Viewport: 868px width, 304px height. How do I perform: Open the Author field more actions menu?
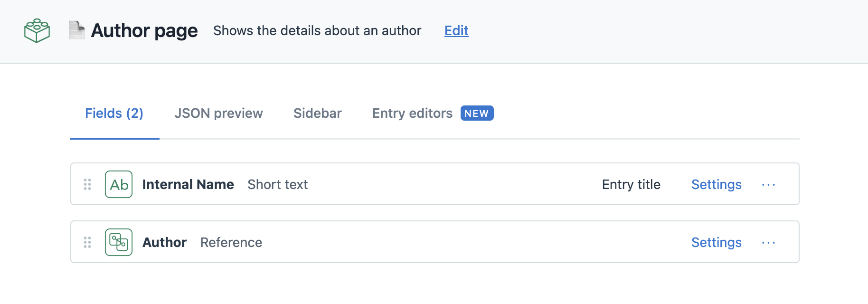tap(768, 243)
